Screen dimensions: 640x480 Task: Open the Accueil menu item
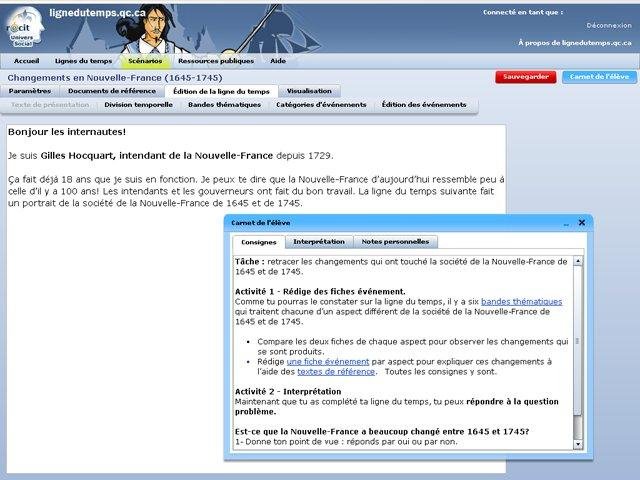(x=27, y=61)
